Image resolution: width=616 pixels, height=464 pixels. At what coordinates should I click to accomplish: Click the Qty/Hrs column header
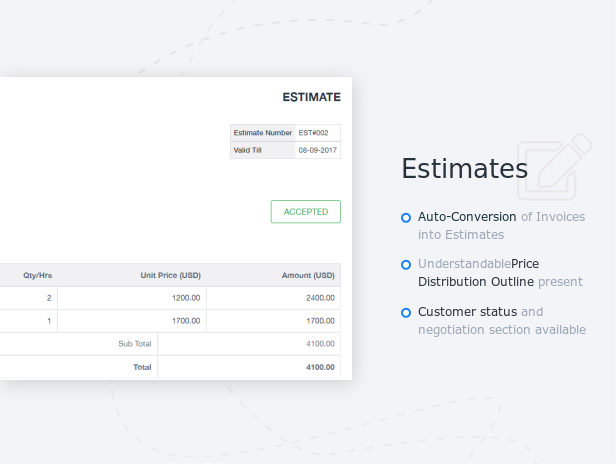[x=38, y=275]
